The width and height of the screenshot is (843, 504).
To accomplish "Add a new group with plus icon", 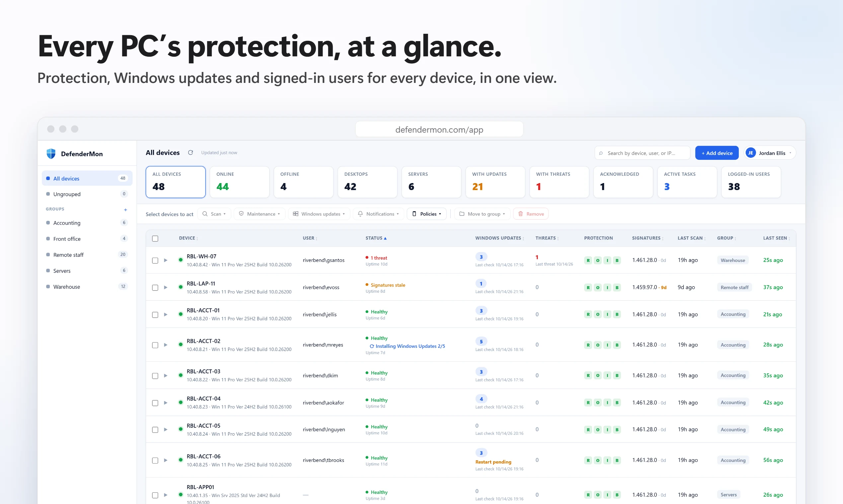I will coord(125,210).
